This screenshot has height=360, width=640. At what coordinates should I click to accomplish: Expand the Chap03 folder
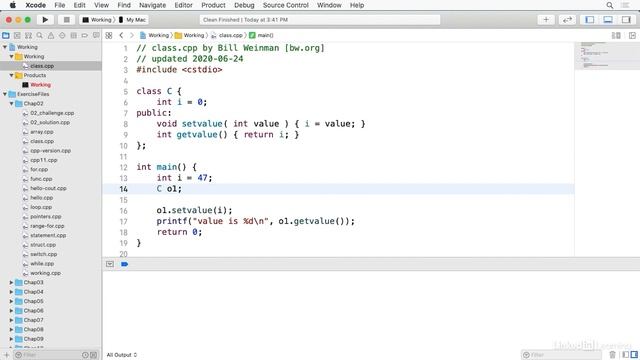(11, 282)
